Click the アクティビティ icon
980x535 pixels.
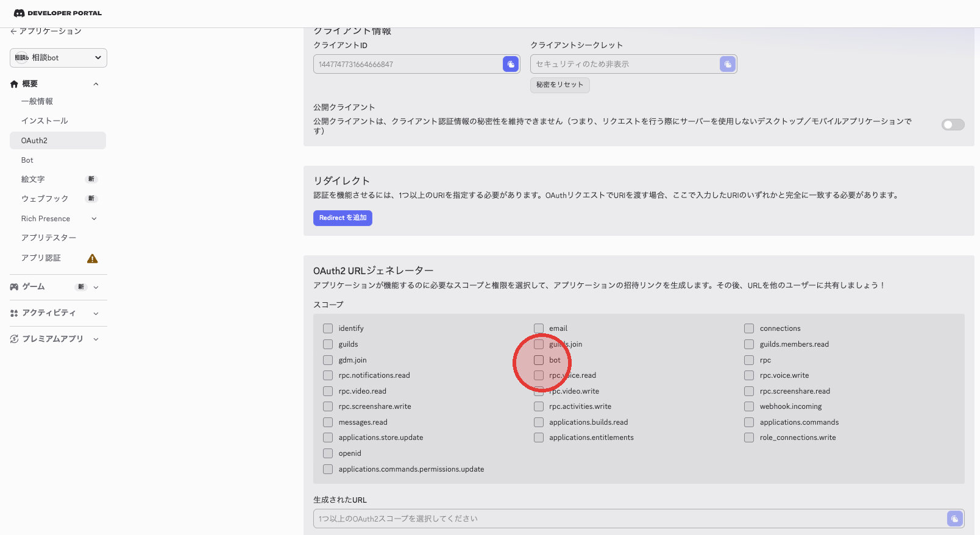click(x=14, y=313)
